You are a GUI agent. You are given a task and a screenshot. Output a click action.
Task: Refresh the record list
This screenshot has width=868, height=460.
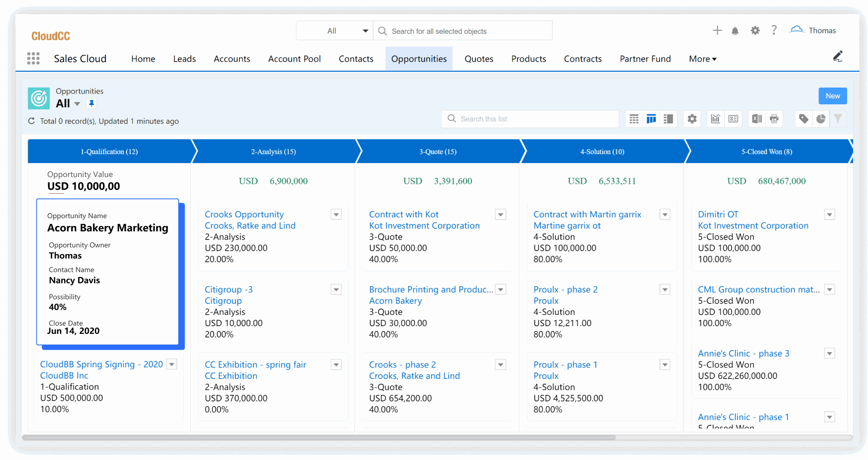31,121
